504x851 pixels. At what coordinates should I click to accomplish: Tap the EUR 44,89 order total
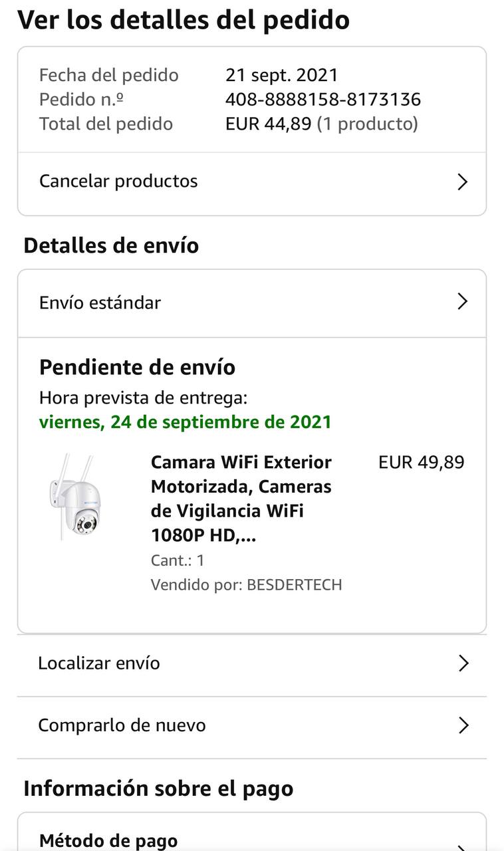(269, 124)
